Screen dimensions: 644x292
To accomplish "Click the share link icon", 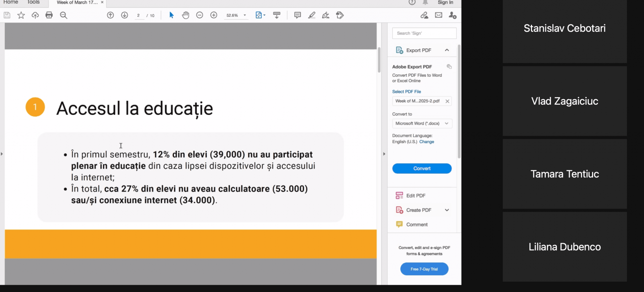I will coord(424,15).
